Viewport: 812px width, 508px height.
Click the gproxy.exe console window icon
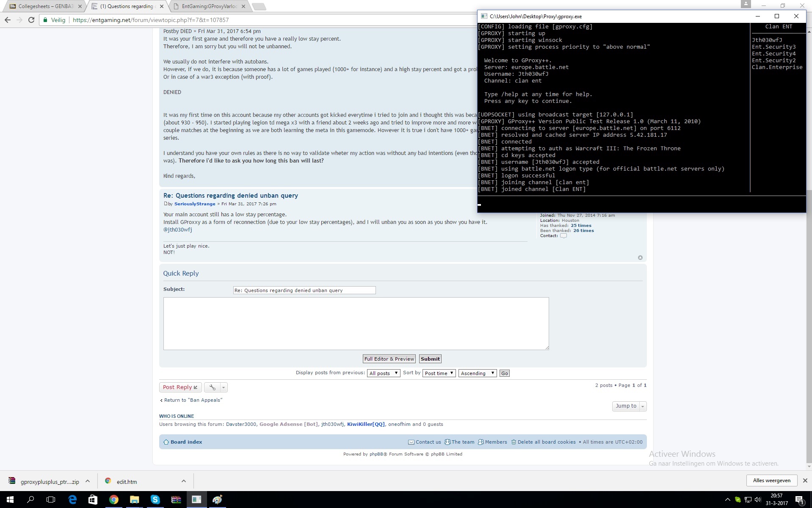tap(483, 16)
